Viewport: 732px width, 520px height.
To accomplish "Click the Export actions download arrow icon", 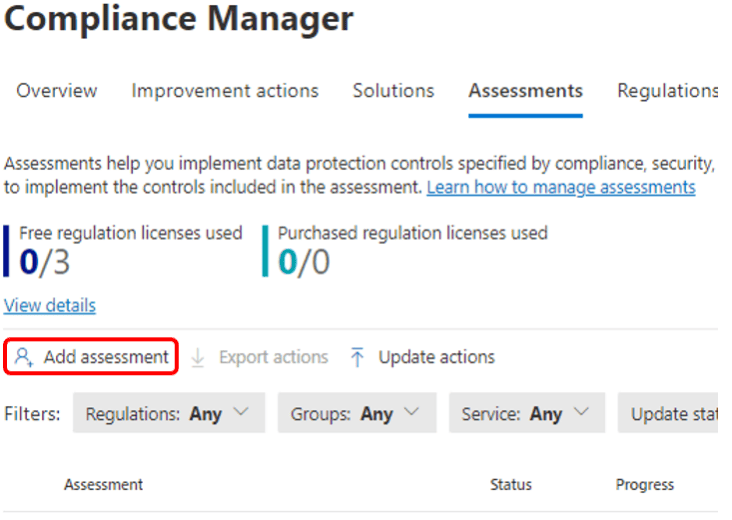I will point(198,358).
